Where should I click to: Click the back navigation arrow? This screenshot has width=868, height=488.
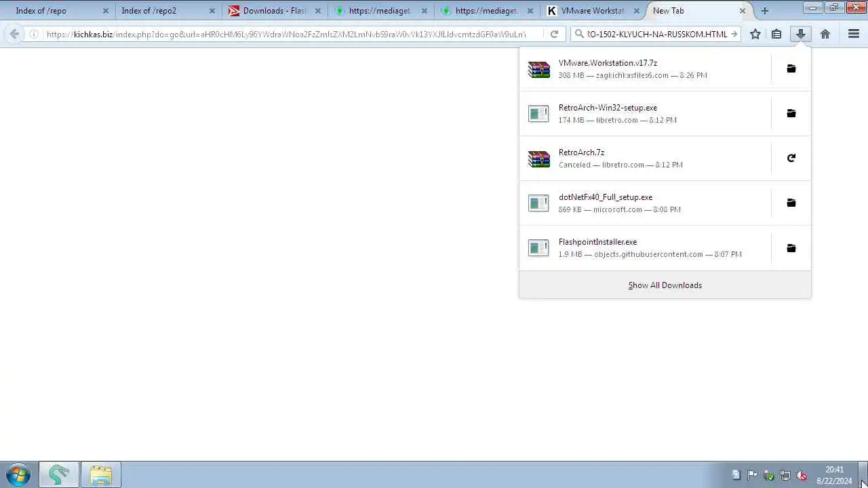pos(14,34)
